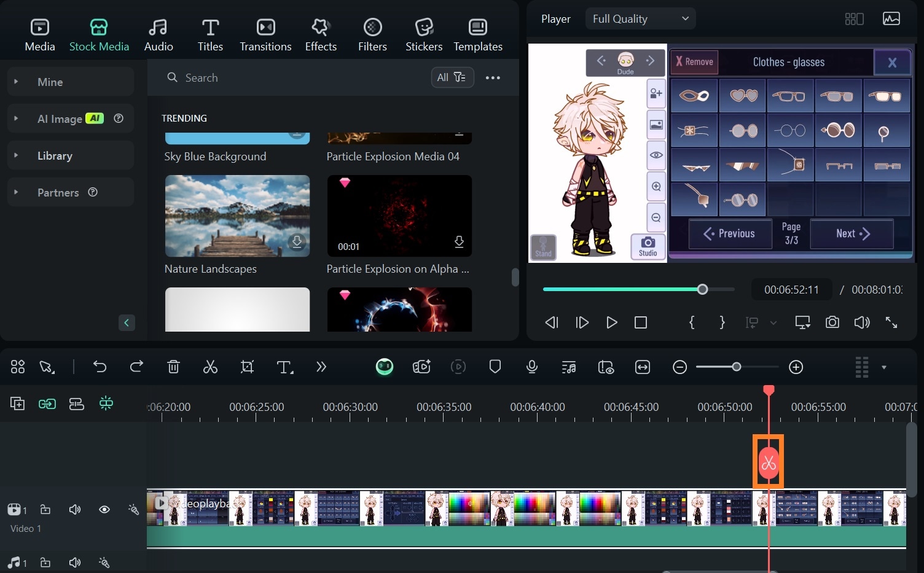Take a snapshot with camera icon
This screenshot has height=573, width=924.
point(832,322)
